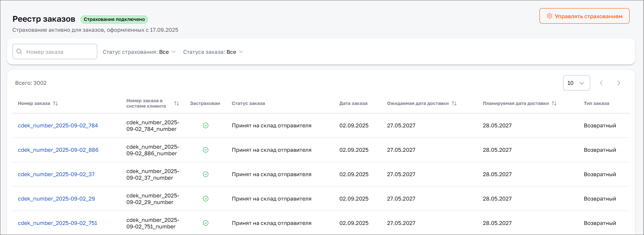Image resolution: width=644 pixels, height=235 pixels.
Task: Click the Страхование подключено badge
Action: click(114, 19)
